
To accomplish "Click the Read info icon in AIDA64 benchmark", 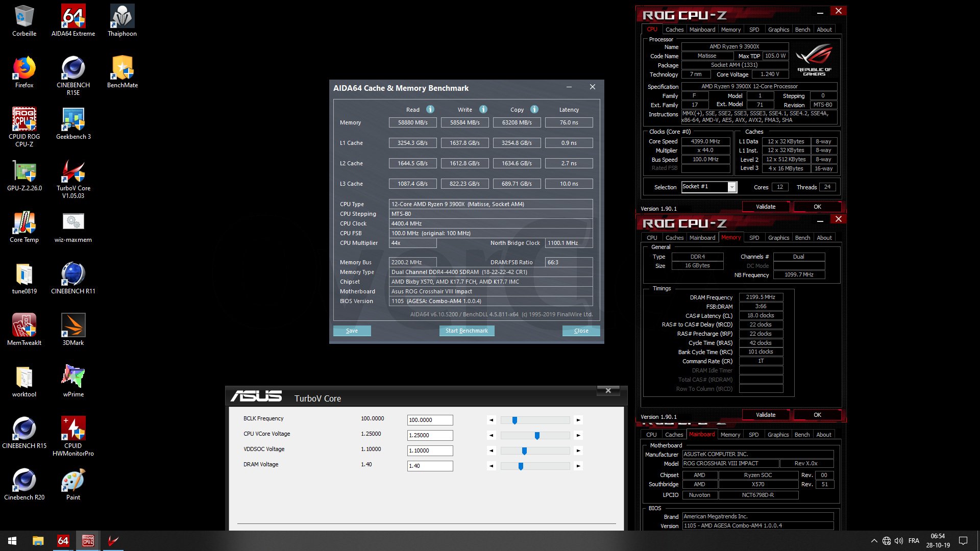I will click(x=430, y=109).
